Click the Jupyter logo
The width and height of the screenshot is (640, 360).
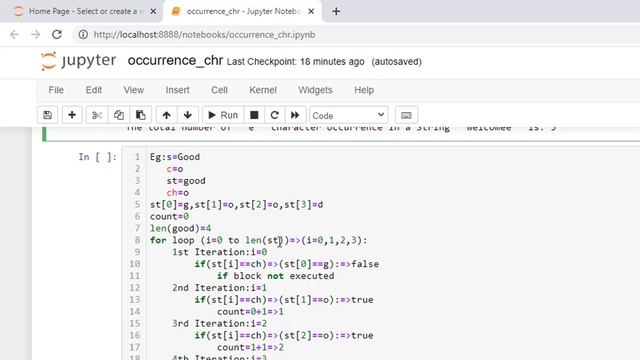click(x=78, y=61)
